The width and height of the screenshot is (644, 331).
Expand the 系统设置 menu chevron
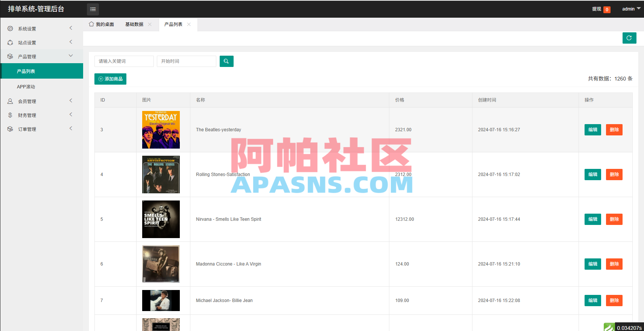point(71,28)
